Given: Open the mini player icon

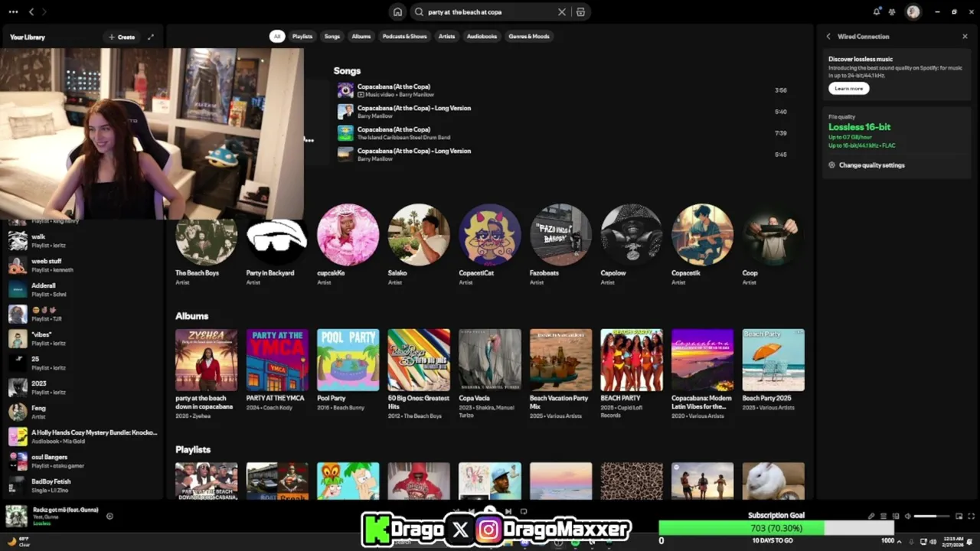Looking at the screenshot, I should click(959, 516).
